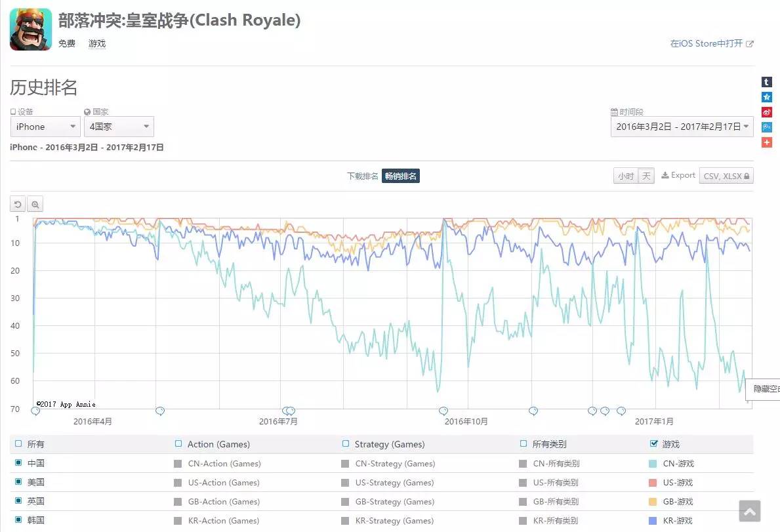Viewport: 780px width, 532px height.
Task: Click the gray US-Strategy (Games) swatch
Action: click(344, 482)
